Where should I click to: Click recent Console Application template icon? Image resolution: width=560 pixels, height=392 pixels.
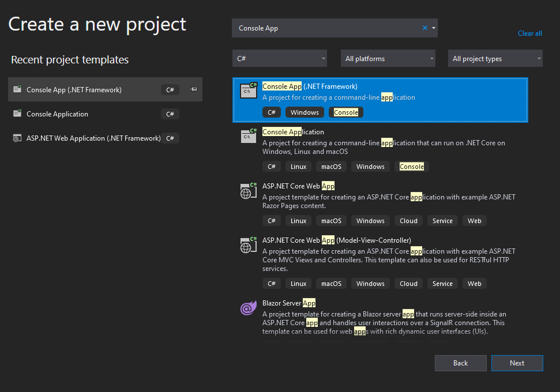coord(17,114)
